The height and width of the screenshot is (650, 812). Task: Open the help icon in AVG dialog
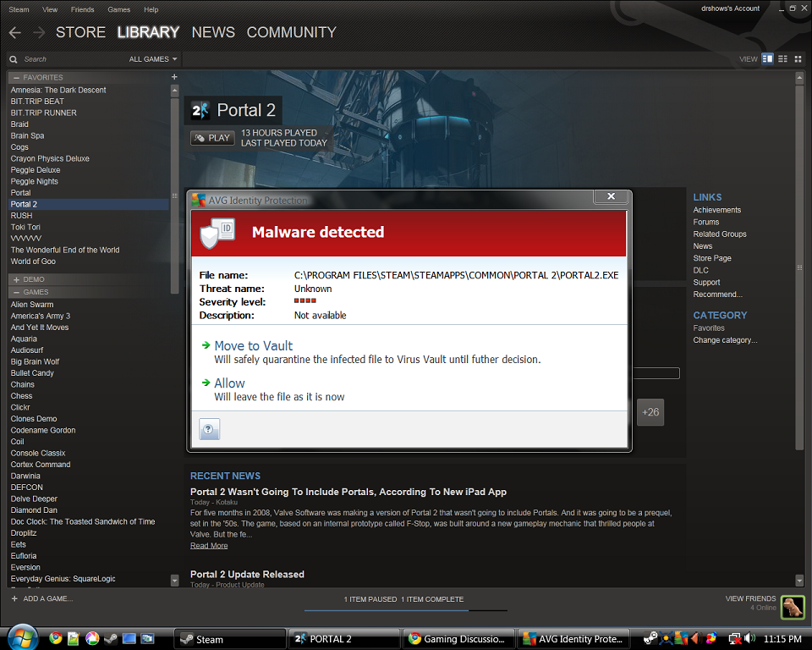pos(209,429)
